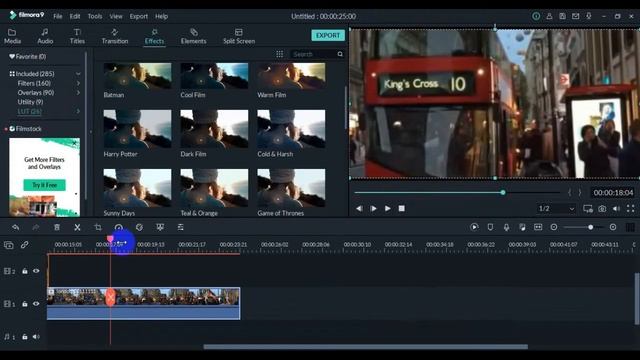Screen dimensions: 640x360
Task: Click the Green Screen icon
Action: click(160, 227)
